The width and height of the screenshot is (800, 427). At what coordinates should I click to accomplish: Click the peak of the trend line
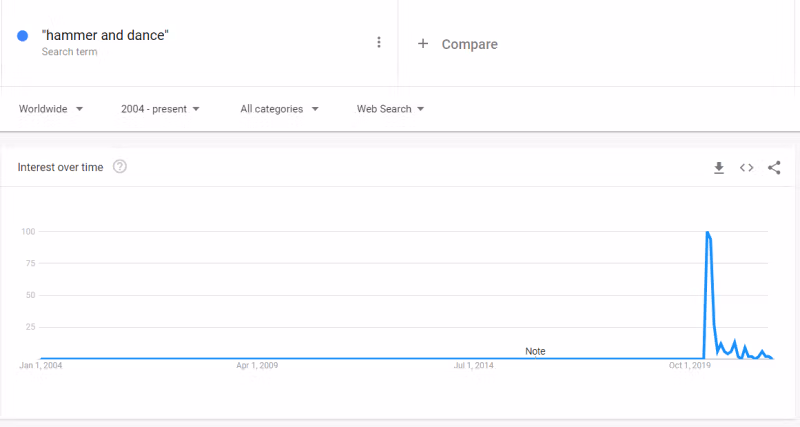tap(707, 232)
